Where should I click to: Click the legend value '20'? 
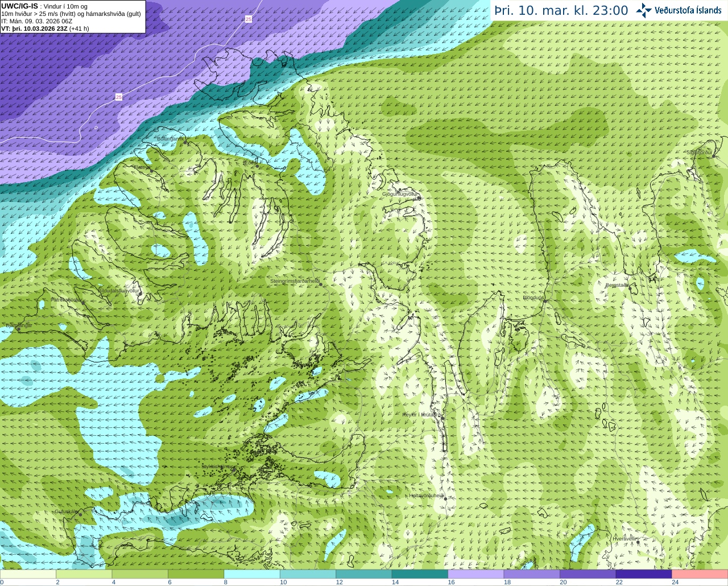click(x=563, y=582)
